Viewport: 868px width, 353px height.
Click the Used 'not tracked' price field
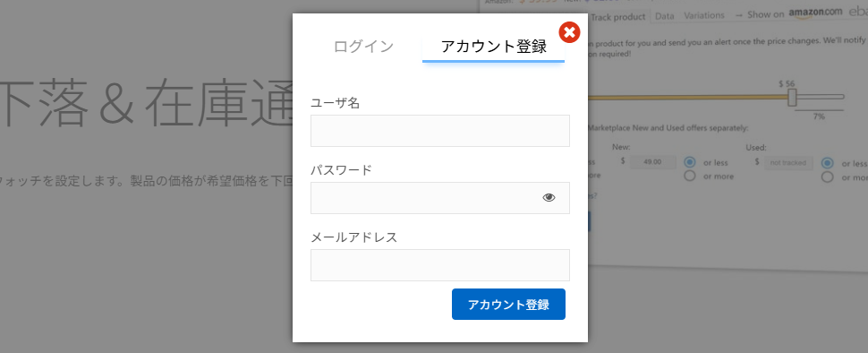click(788, 163)
